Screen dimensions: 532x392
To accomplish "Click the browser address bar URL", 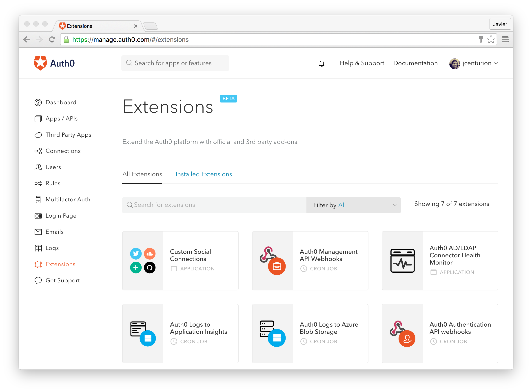I will 130,40.
